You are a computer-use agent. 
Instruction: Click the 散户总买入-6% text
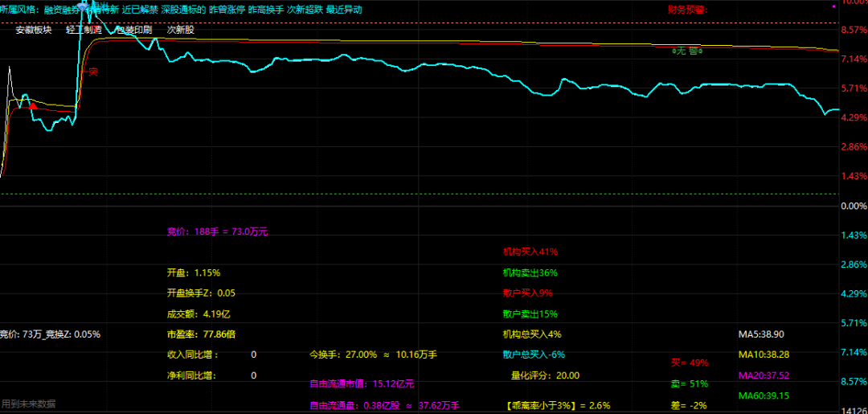[x=534, y=355]
